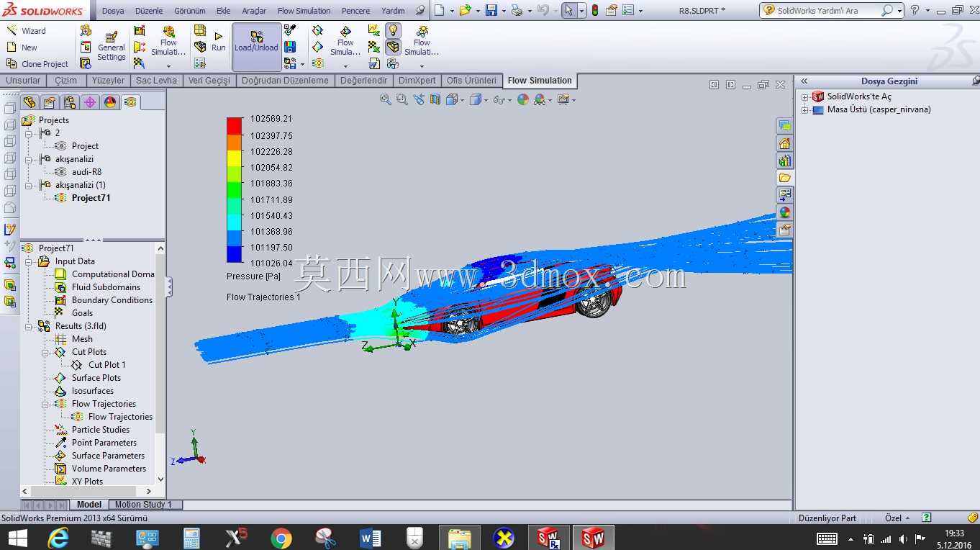
Task: Click the Clone Project tool
Action: (x=37, y=64)
